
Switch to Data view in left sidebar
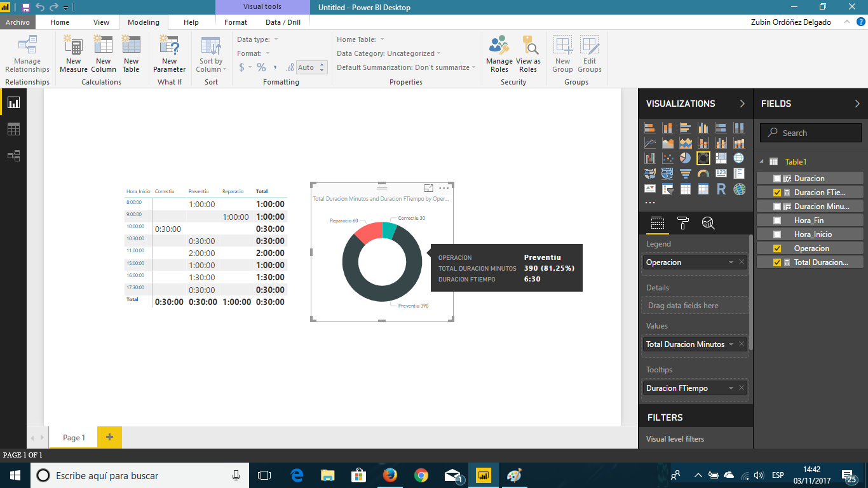(13, 129)
